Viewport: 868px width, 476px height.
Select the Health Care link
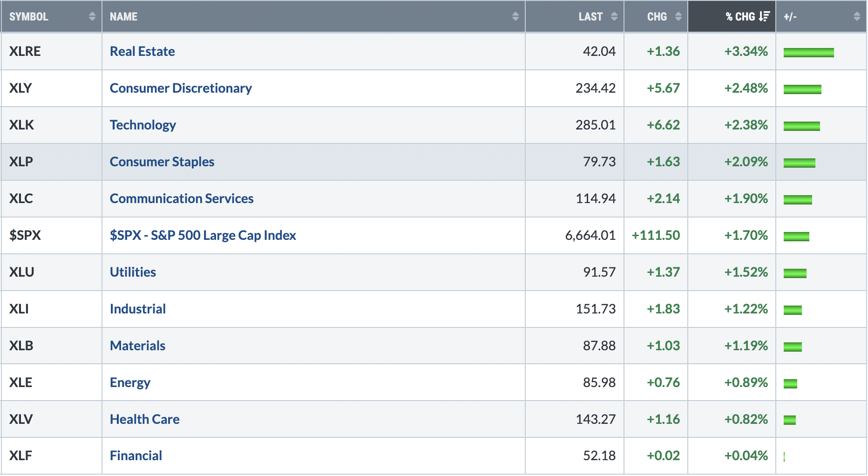(x=144, y=419)
